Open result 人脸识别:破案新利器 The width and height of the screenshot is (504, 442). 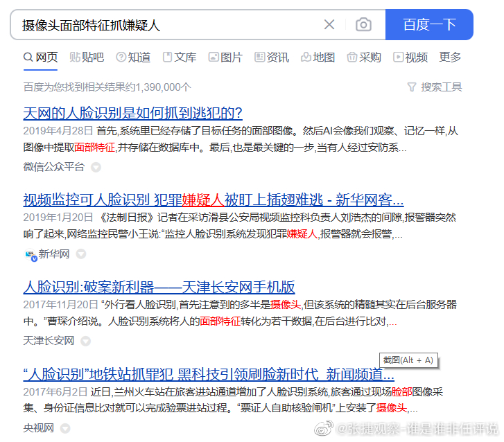click(x=159, y=288)
